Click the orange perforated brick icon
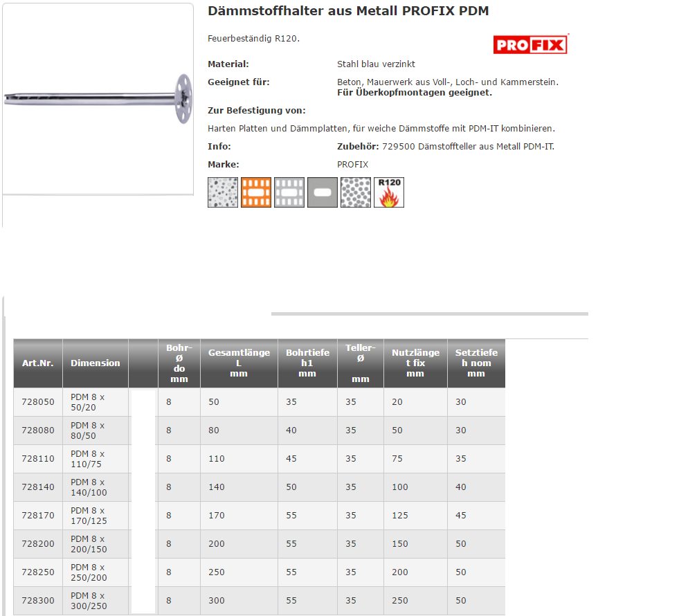 tap(256, 192)
